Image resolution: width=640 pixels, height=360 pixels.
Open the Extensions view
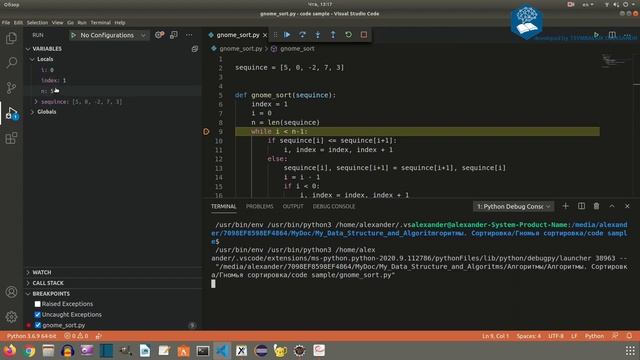coord(11,138)
